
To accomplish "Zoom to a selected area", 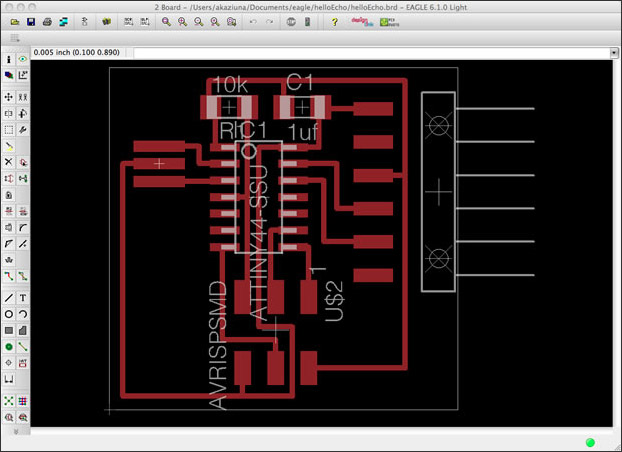I will click(232, 22).
